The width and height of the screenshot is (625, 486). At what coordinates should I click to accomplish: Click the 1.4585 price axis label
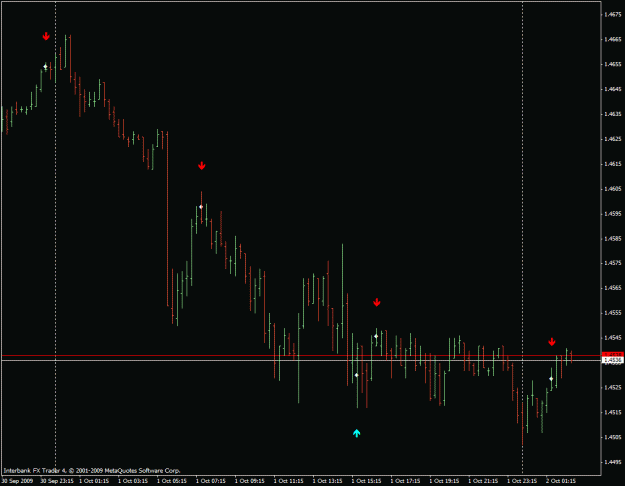pos(613,238)
